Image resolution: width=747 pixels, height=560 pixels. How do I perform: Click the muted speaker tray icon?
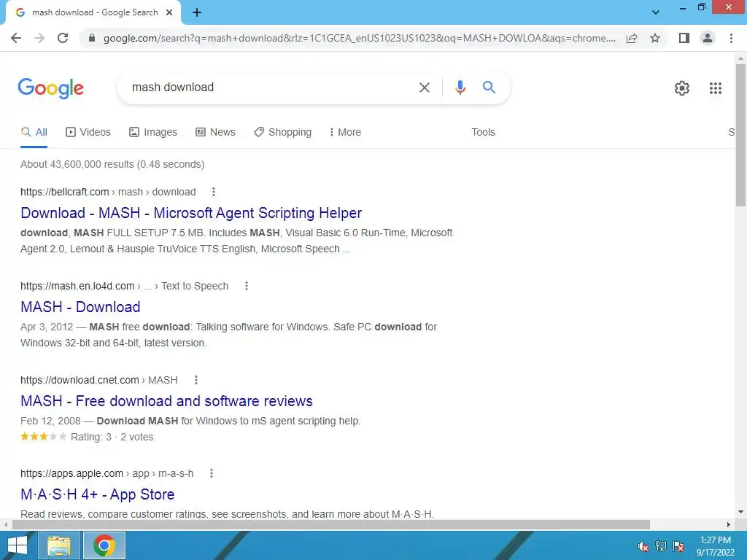643,546
